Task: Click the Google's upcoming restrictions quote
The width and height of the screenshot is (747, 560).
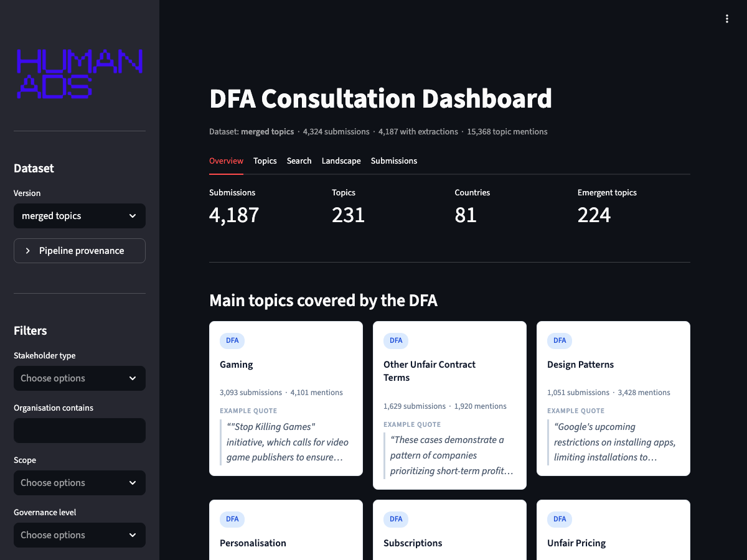Action: [615, 442]
